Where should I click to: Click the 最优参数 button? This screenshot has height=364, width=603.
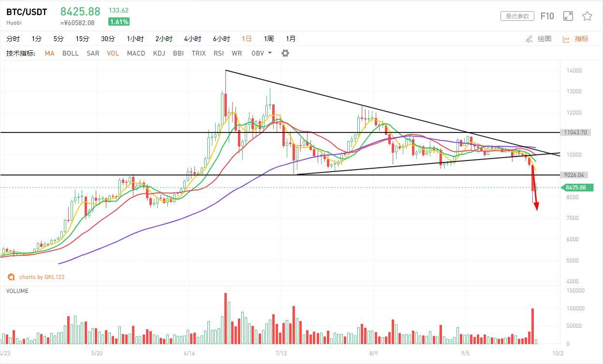(517, 16)
